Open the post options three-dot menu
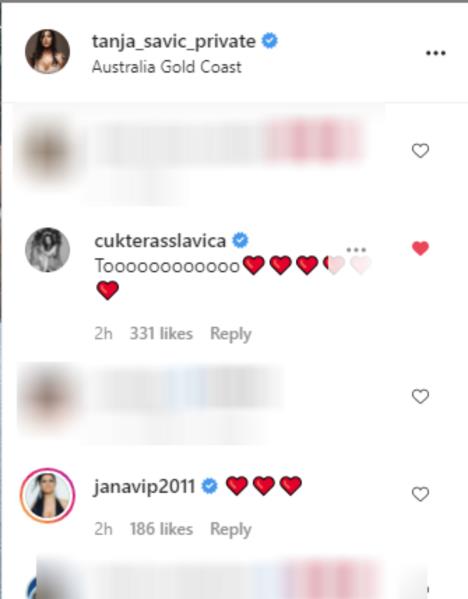The image size is (468, 599). 436,53
